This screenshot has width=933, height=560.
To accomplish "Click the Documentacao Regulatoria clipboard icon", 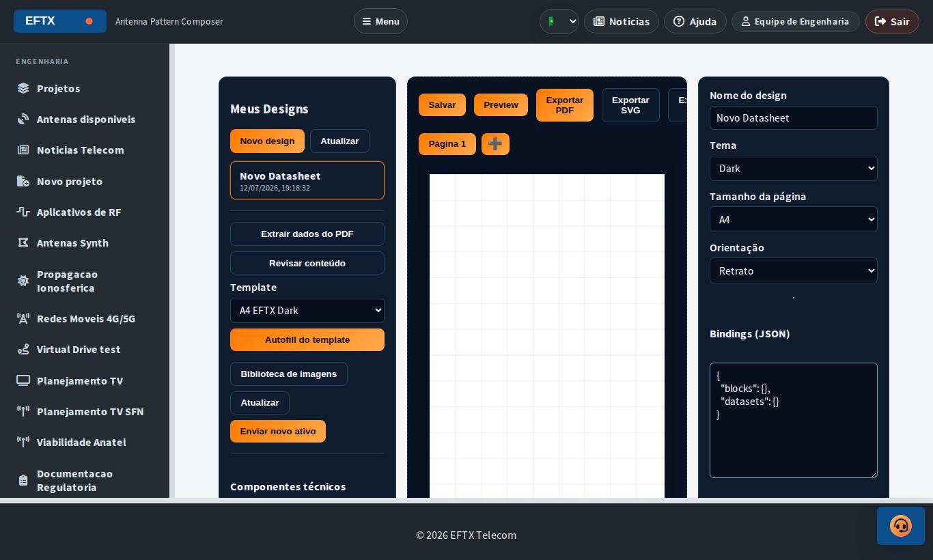I will tap(23, 480).
